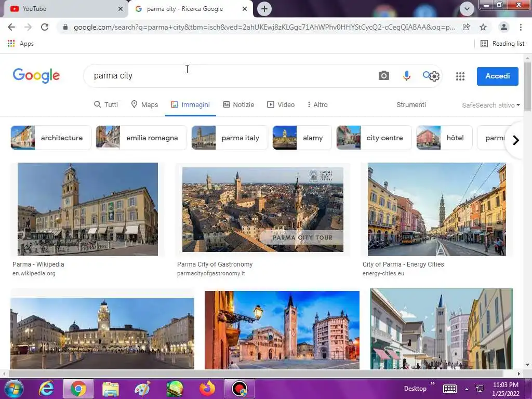Switch to the Notizie tab
The image size is (532, 399).
pos(238,104)
